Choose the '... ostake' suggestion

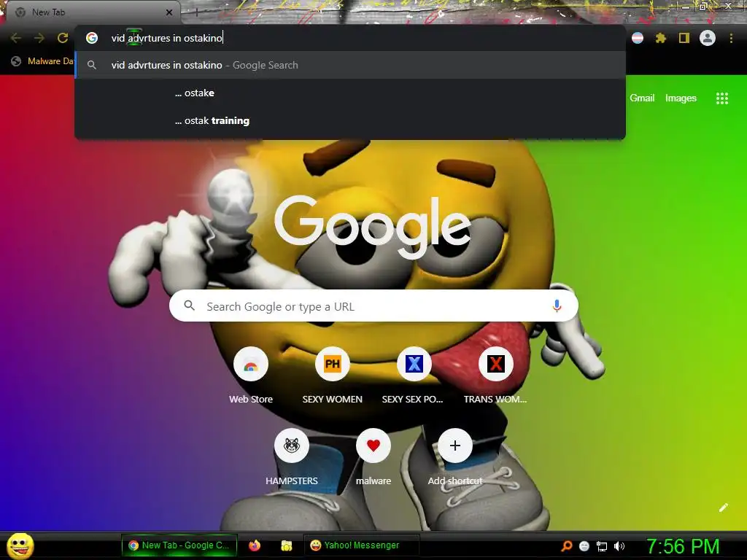(x=350, y=93)
